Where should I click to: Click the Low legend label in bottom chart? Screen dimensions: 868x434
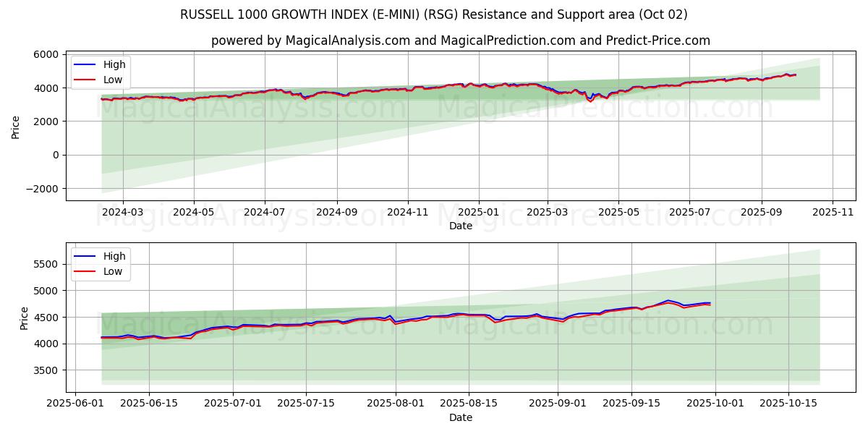coord(113,271)
